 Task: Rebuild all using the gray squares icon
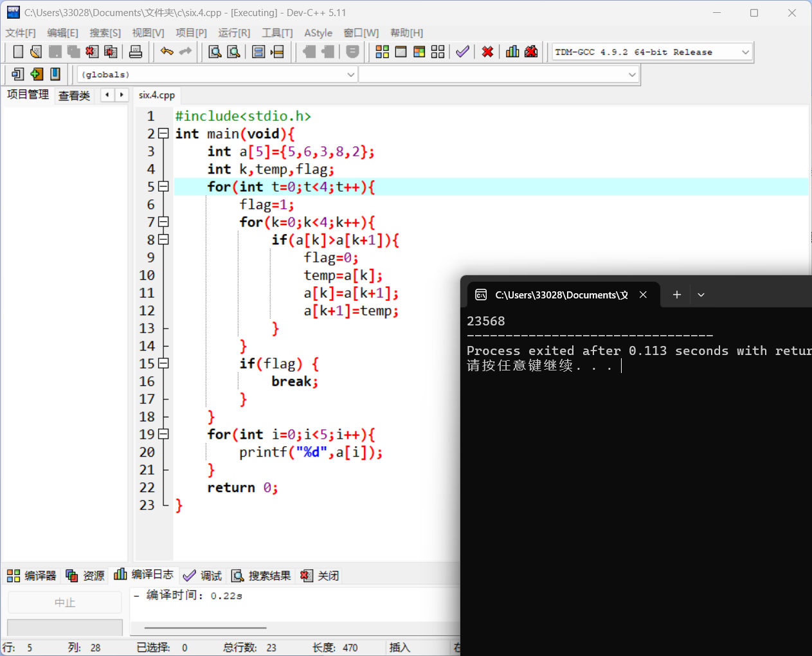[438, 51]
